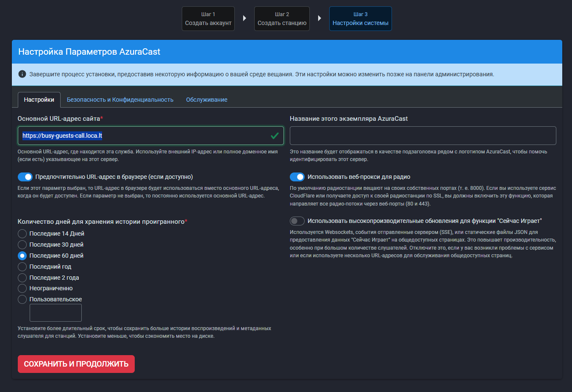
Task: Switch to 'Безопасность и Конфиденциальность' tab
Action: coord(120,100)
